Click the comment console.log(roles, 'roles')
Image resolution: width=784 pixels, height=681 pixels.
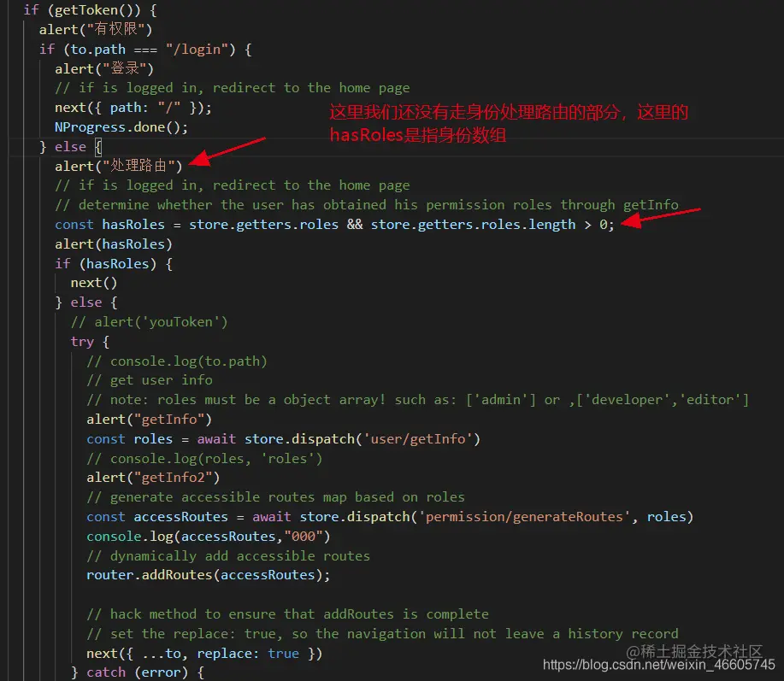pos(204,458)
